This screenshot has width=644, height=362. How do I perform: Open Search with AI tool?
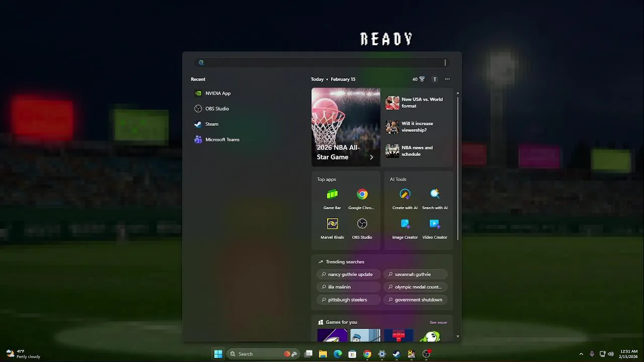click(x=435, y=199)
